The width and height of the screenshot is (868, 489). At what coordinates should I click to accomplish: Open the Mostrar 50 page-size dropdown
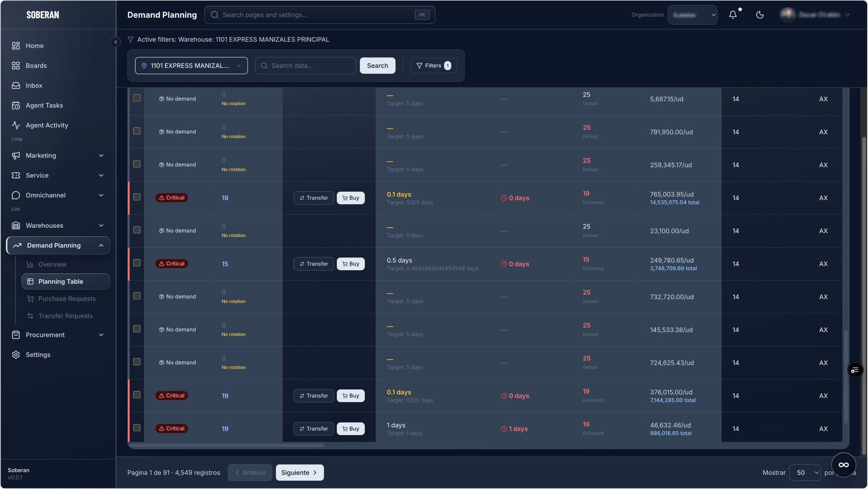[x=805, y=473]
